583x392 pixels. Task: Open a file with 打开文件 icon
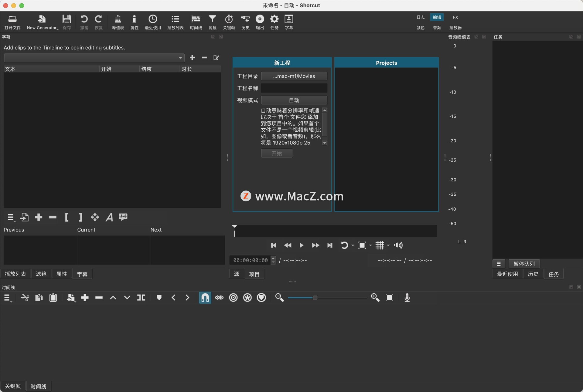tap(12, 22)
